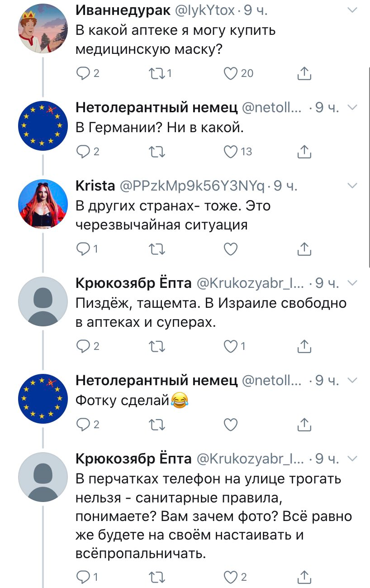Open the tweet text about санитарные правила

pyautogui.click(x=213, y=516)
